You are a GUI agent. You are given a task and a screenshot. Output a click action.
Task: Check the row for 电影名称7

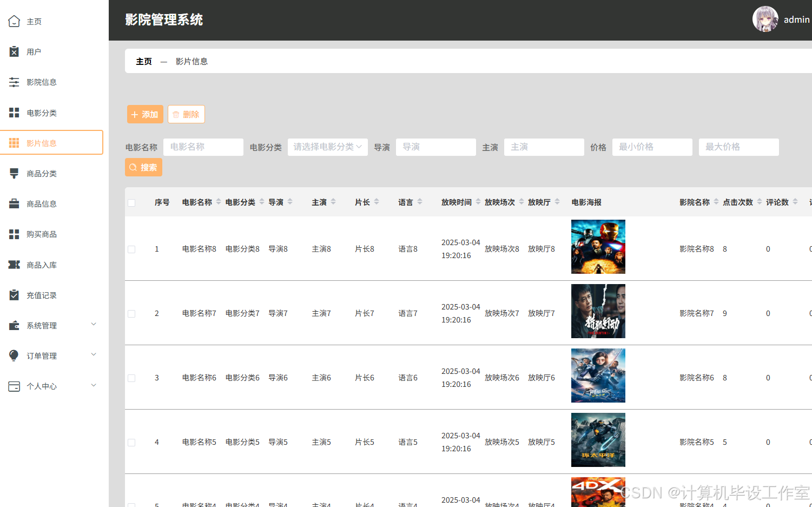131,314
